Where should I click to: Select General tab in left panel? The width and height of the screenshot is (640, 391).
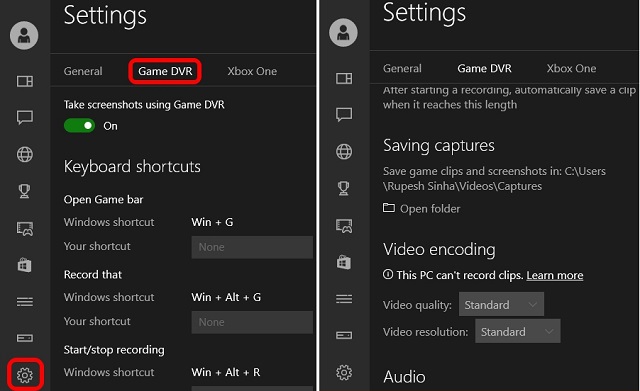point(83,71)
